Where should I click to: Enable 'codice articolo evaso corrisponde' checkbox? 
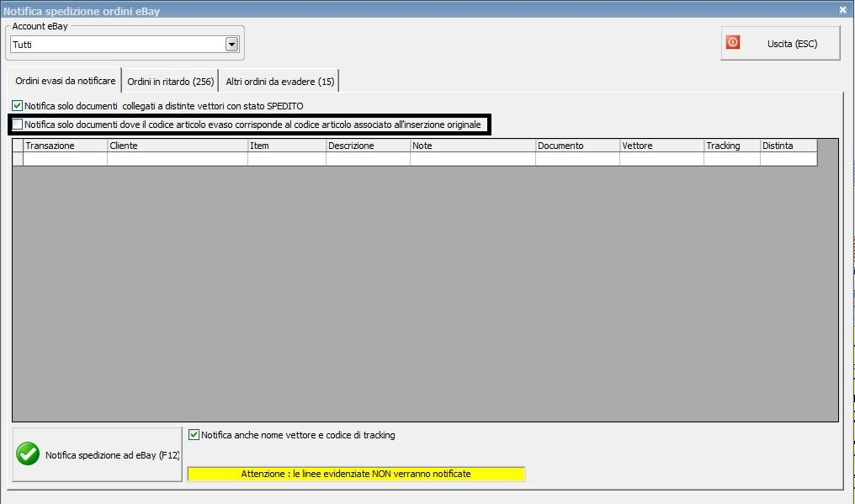(18, 125)
